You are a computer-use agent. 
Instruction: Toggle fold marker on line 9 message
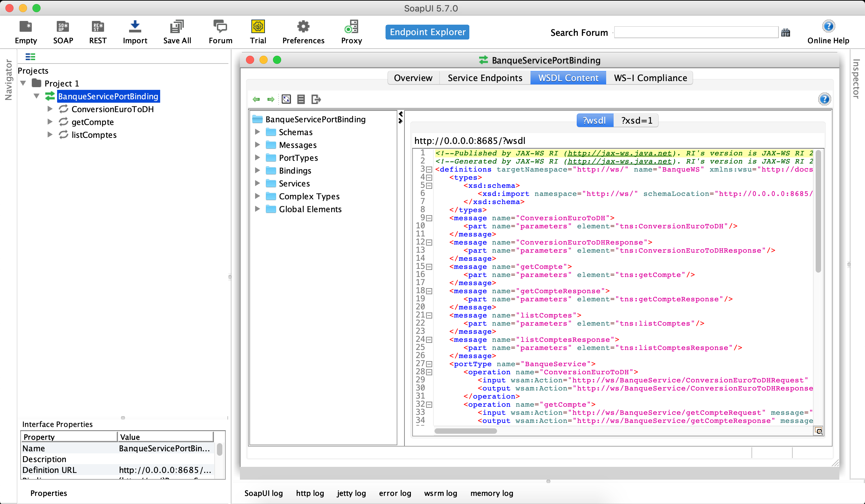pos(429,218)
